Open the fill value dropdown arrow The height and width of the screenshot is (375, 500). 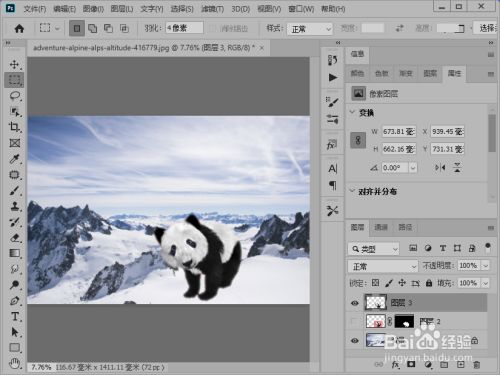pyautogui.click(x=485, y=283)
